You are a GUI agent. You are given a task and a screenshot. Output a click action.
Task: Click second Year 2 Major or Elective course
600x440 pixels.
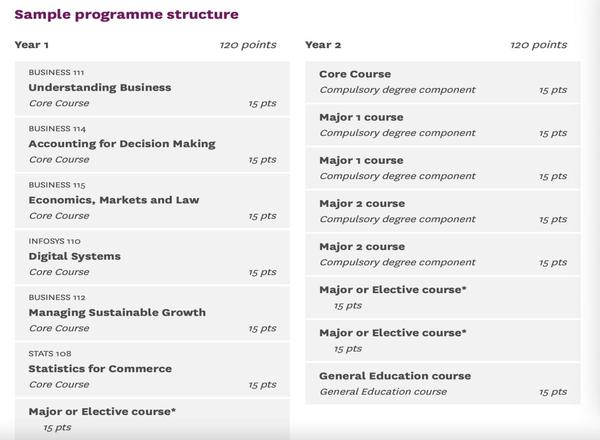pos(443,341)
